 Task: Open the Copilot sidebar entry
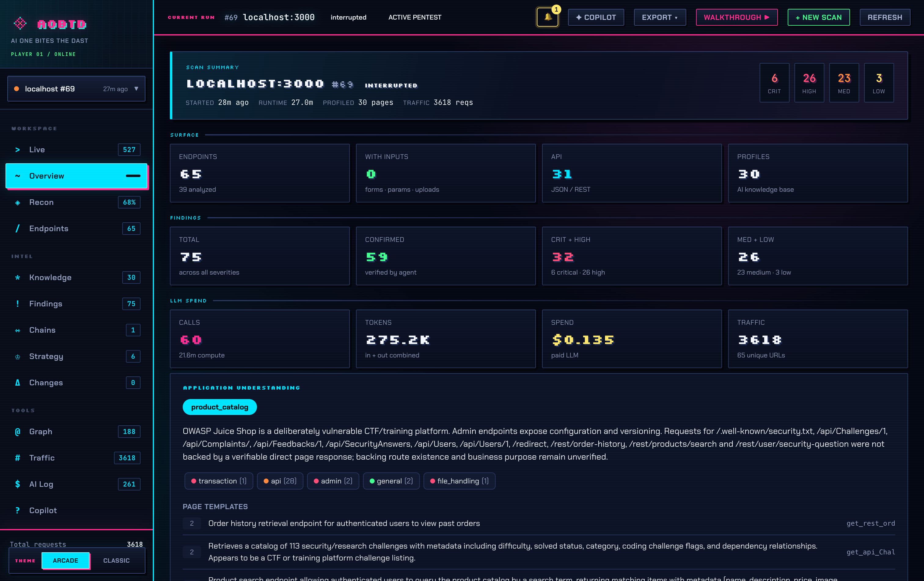coord(76,510)
